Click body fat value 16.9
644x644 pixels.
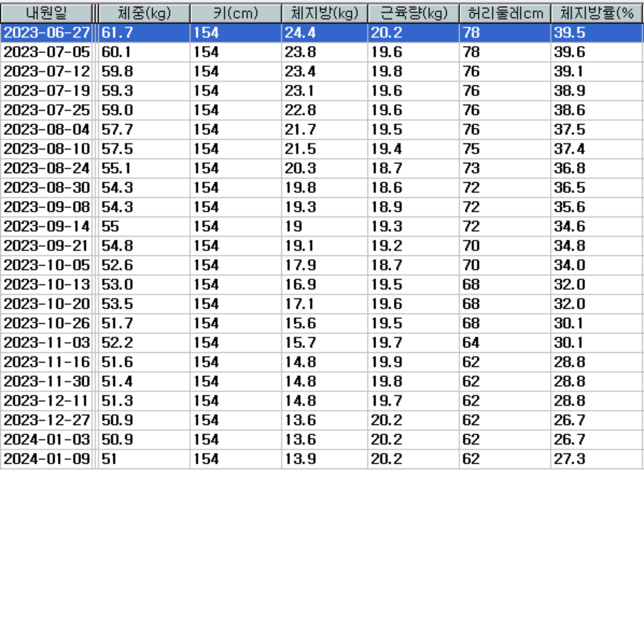[300, 285]
